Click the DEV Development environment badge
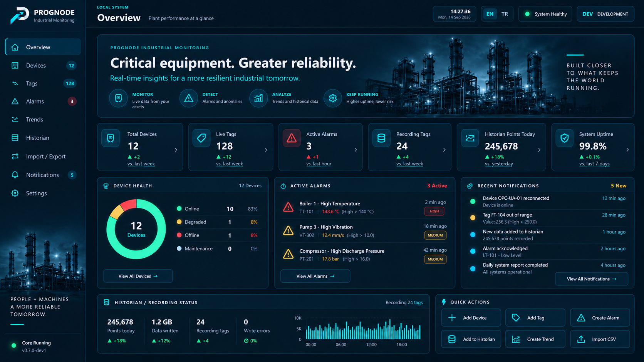 pyautogui.click(x=605, y=14)
